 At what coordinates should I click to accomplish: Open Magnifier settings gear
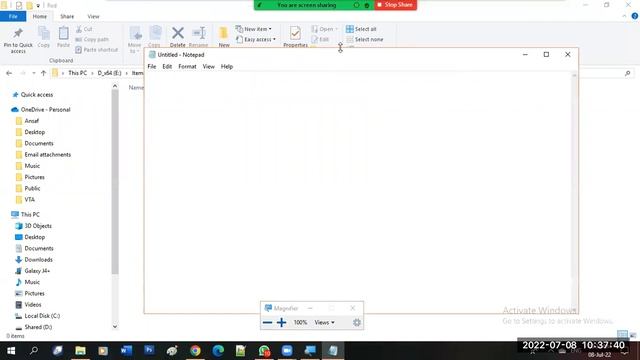(x=357, y=322)
